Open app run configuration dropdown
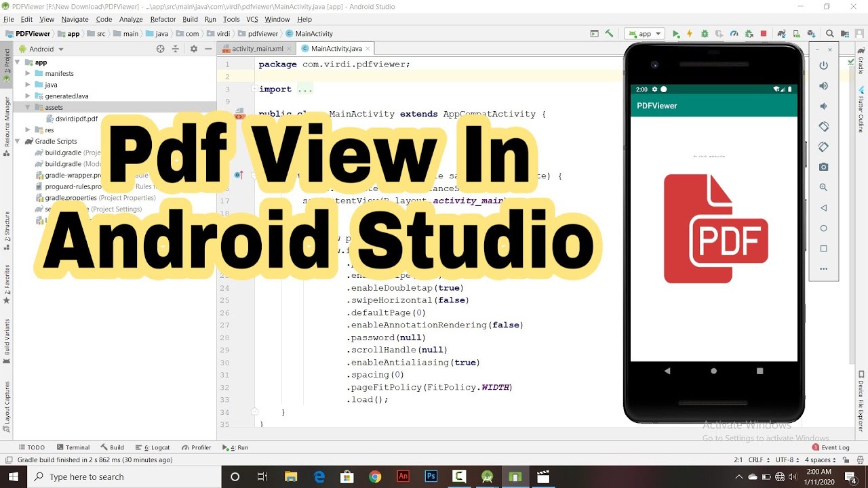Screen dimensions: 868x488 point(644,34)
